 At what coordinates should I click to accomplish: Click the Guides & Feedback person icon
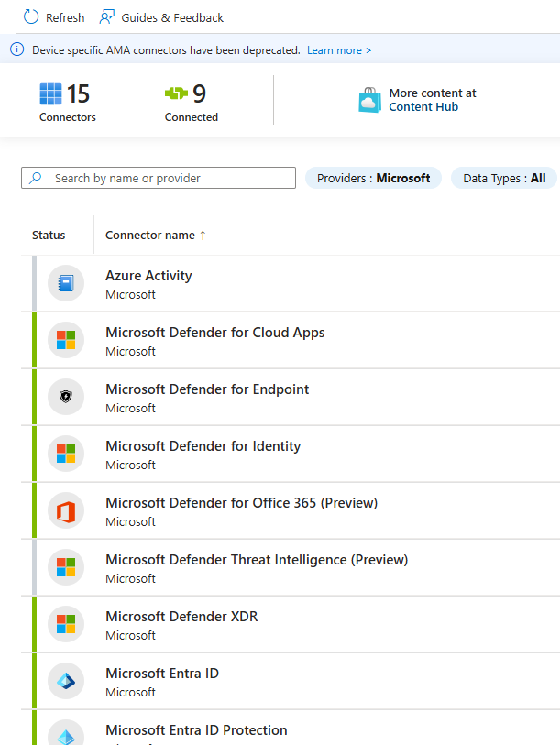(x=107, y=17)
